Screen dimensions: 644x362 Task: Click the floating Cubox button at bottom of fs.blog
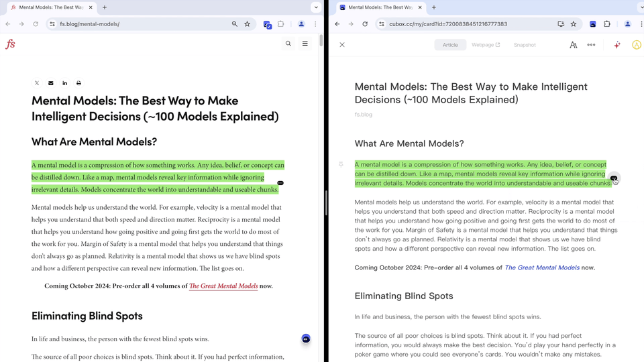coord(306,339)
